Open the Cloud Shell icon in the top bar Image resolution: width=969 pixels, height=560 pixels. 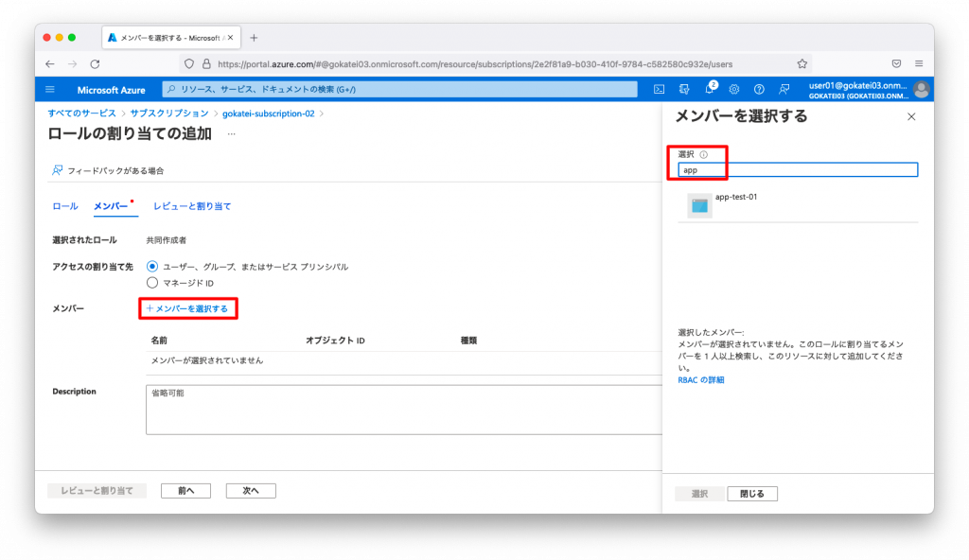[x=660, y=89]
